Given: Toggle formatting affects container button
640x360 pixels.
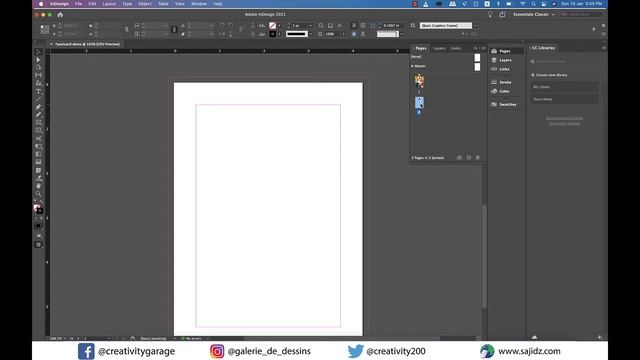Looking at the screenshot, I should [x=36, y=218].
